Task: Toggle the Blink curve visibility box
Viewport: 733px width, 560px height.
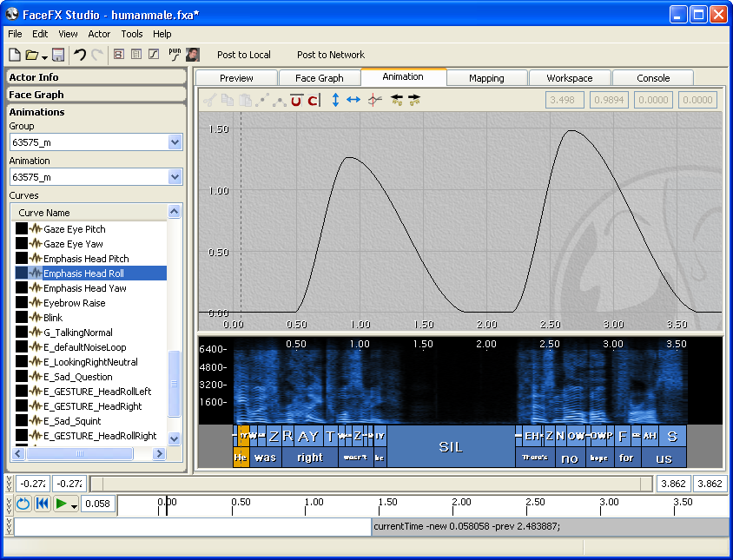Action: point(22,318)
